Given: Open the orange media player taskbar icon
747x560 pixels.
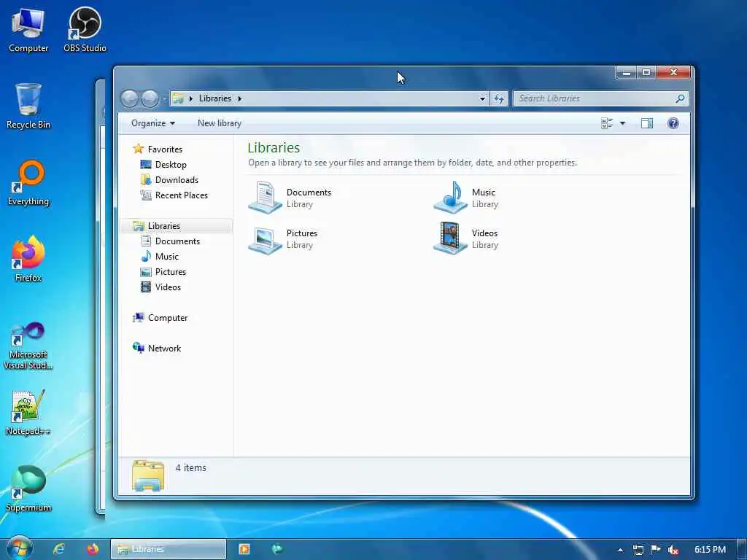Looking at the screenshot, I should point(244,549).
